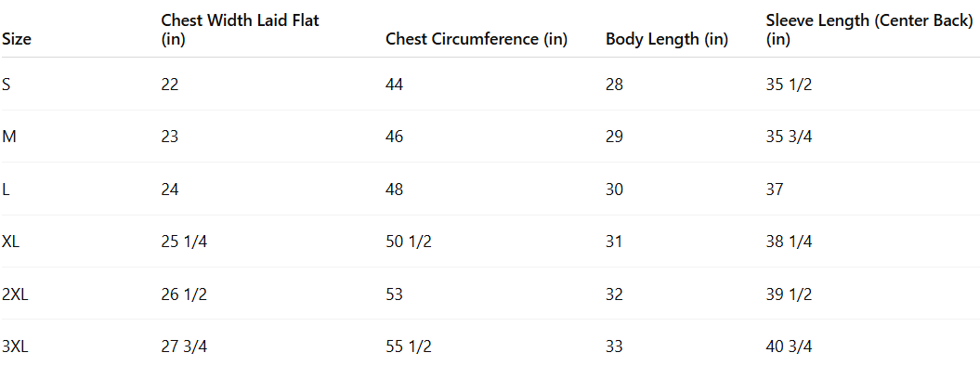Click the L size row label

(x=6, y=189)
